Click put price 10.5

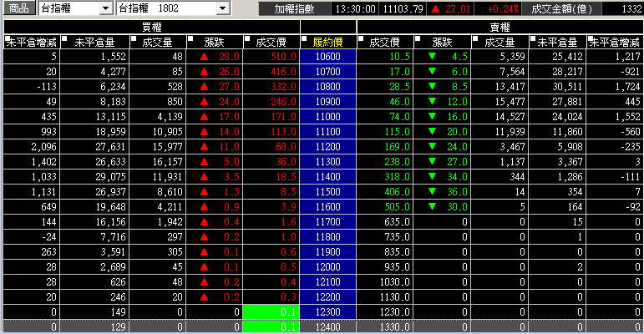pyautogui.click(x=399, y=57)
